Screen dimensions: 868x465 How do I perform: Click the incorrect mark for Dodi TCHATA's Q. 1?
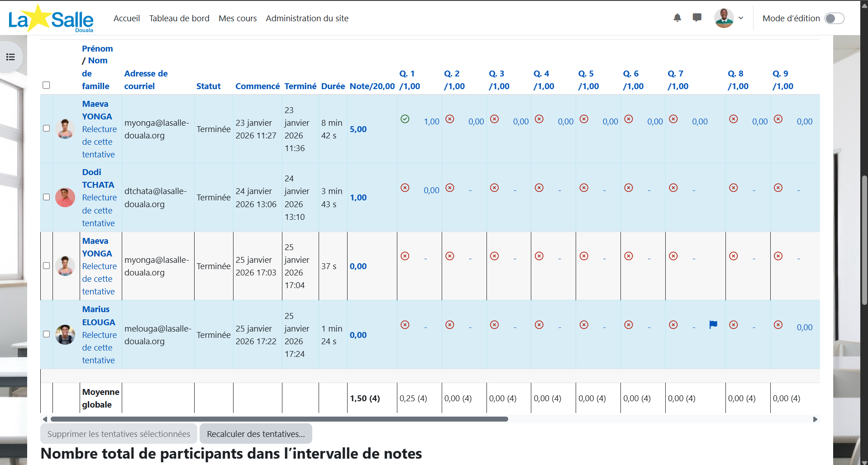click(405, 188)
